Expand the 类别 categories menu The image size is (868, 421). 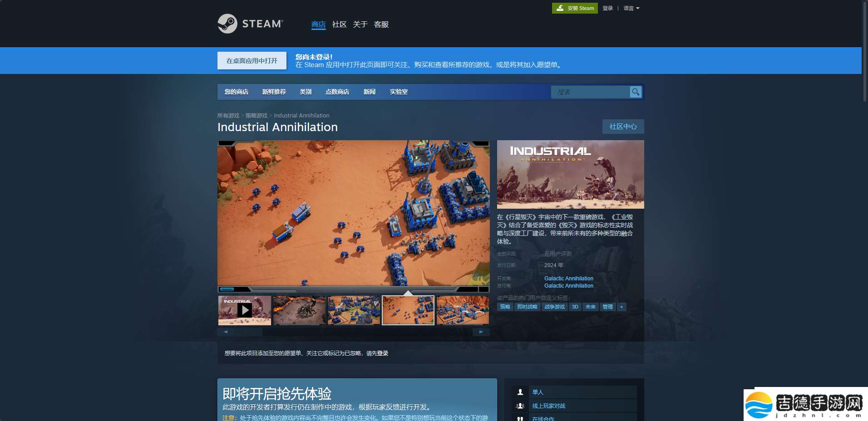306,92
